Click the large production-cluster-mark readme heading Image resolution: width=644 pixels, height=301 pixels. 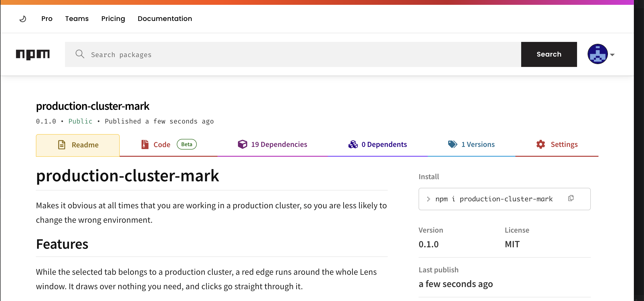(127, 176)
